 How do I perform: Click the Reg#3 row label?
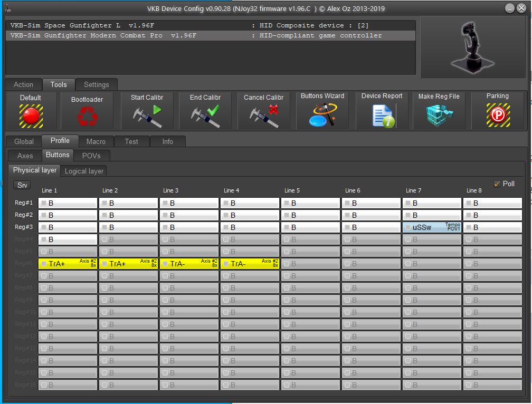(x=24, y=227)
